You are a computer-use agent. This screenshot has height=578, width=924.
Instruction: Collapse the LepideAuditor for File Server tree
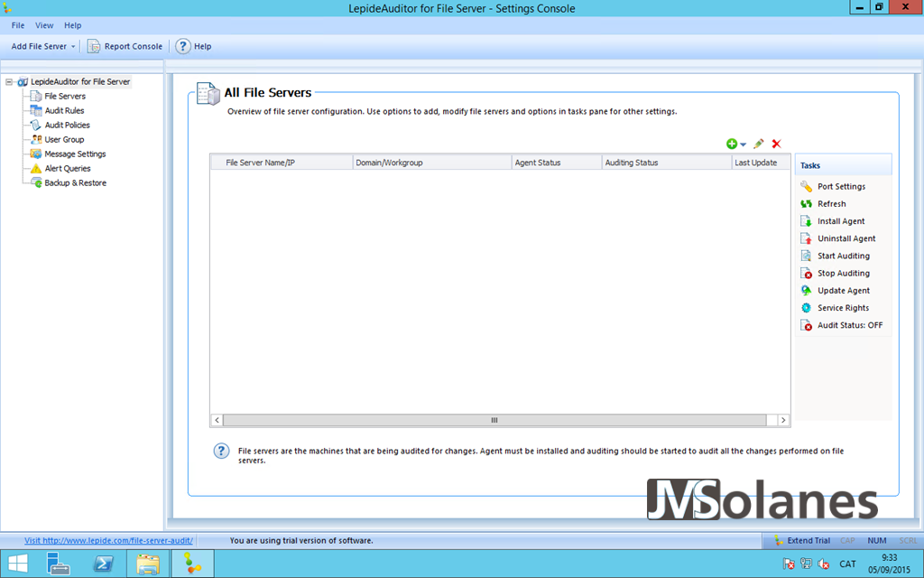pos(9,82)
